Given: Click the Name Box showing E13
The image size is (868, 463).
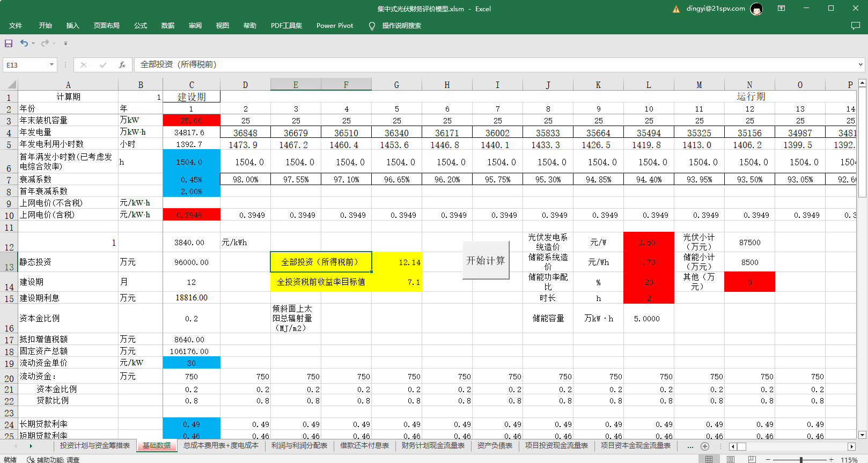Looking at the screenshot, I should (x=26, y=64).
